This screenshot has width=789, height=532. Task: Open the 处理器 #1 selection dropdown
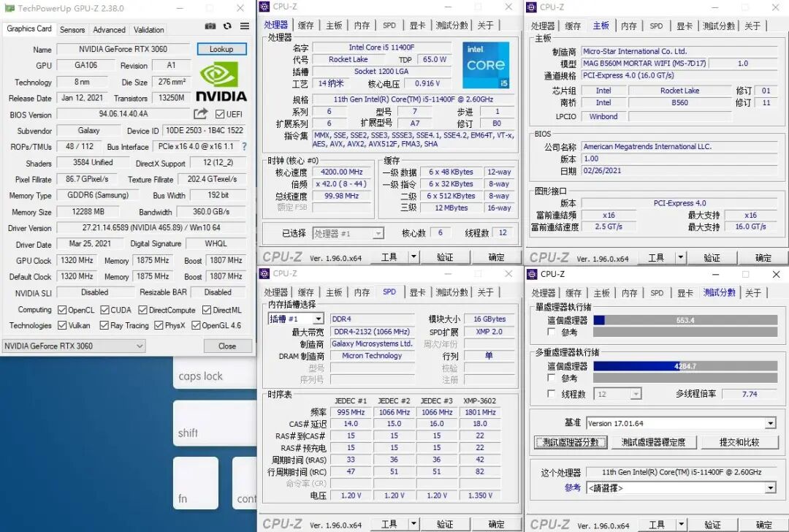click(x=348, y=234)
